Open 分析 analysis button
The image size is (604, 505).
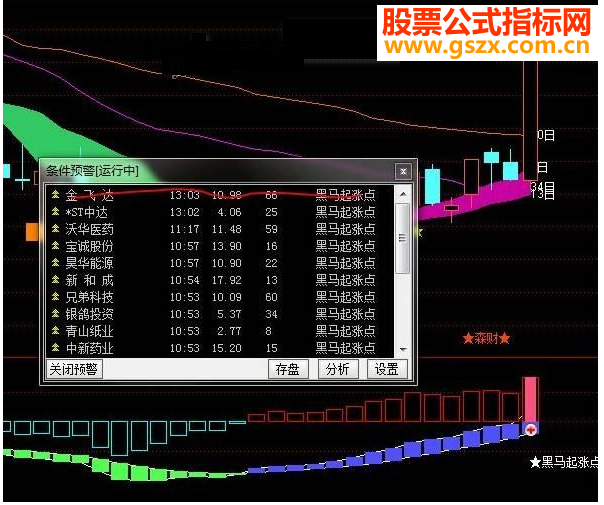339,370
